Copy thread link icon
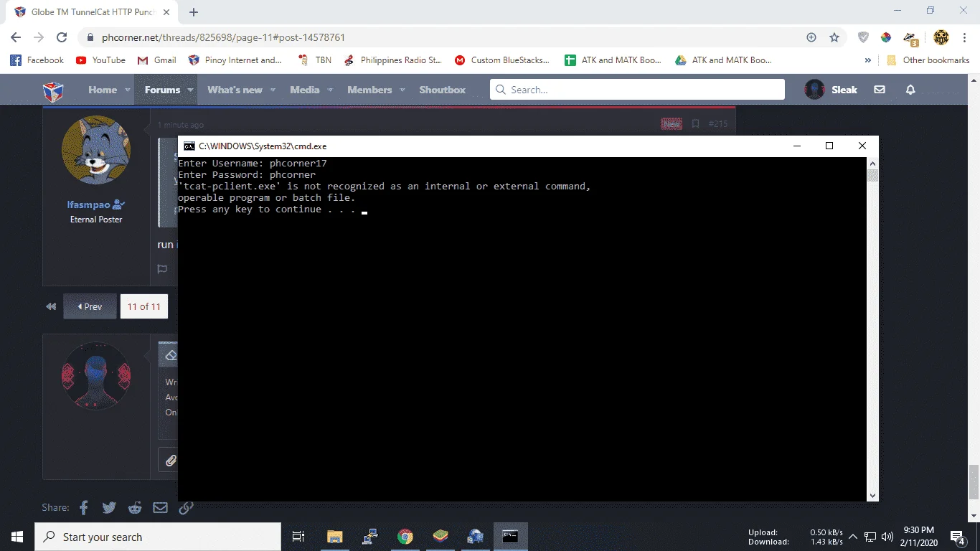This screenshot has width=980, height=551. coord(186,507)
